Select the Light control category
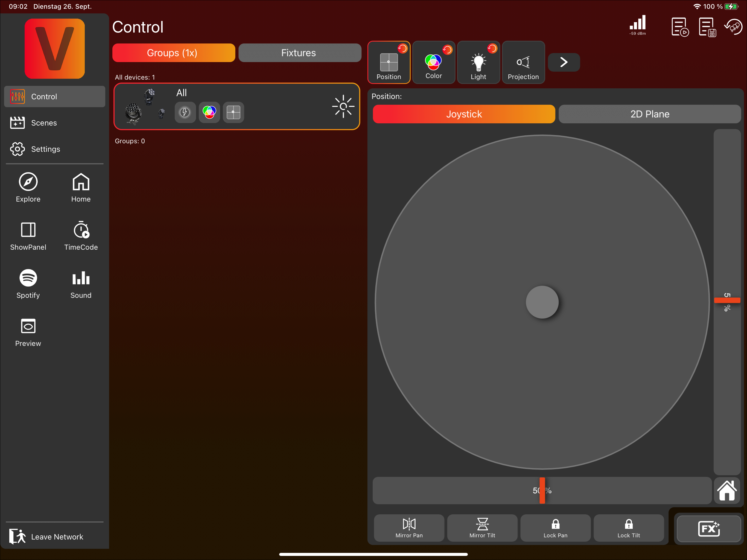747x560 pixels. [x=478, y=63]
